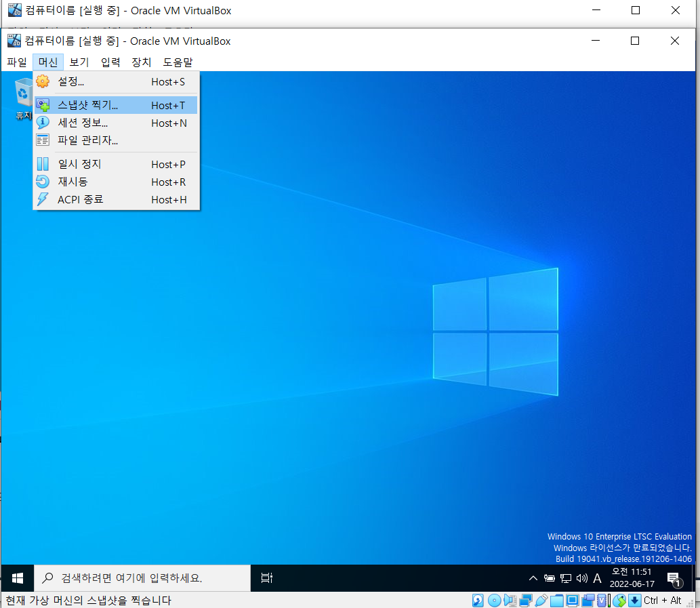Select ACPI 종료 menu entry
Image resolution: width=700 pixels, height=608 pixels.
(x=116, y=199)
